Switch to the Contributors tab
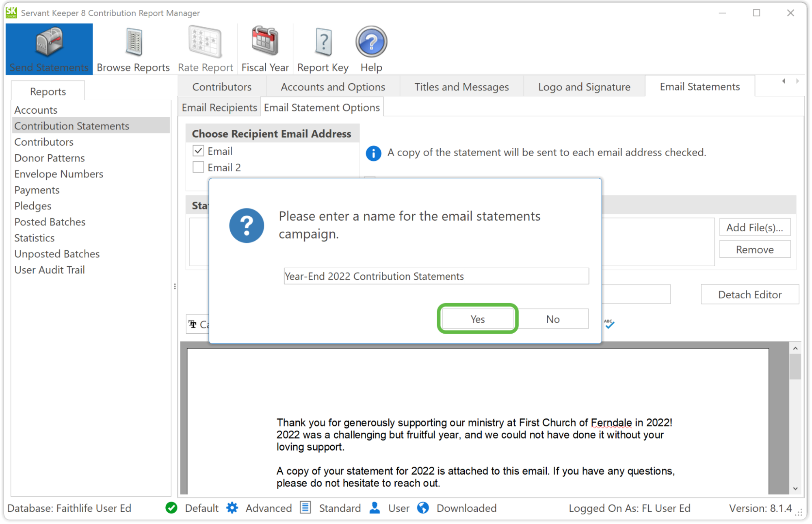Screen dimensions: 812x524 222,87
